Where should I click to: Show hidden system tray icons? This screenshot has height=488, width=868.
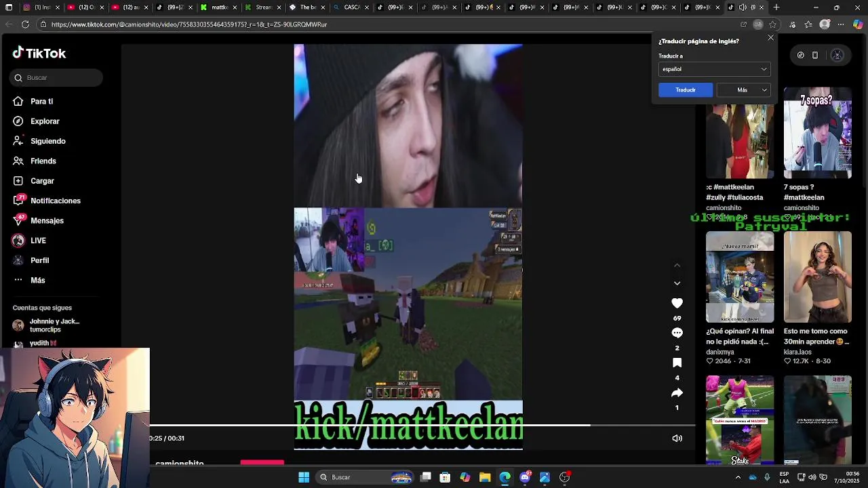(x=738, y=477)
